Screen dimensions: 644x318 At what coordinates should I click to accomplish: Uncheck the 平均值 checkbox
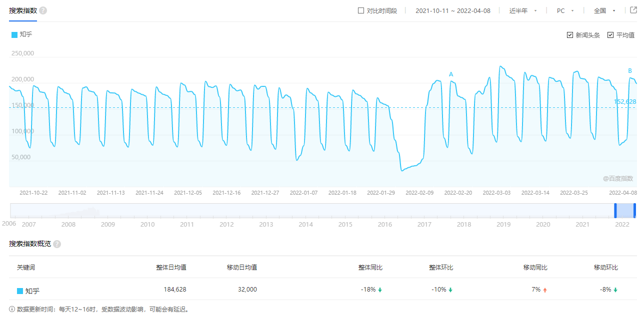pyautogui.click(x=610, y=35)
